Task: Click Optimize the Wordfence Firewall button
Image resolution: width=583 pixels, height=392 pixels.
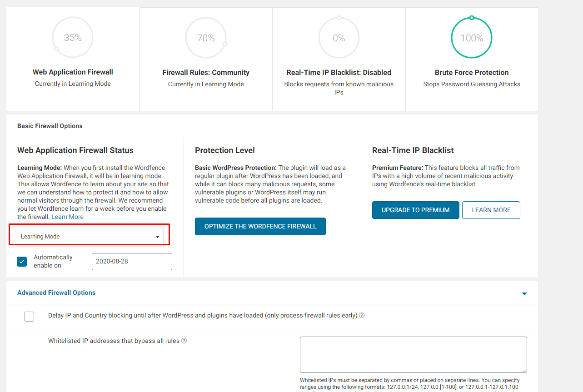Action: 260,226
